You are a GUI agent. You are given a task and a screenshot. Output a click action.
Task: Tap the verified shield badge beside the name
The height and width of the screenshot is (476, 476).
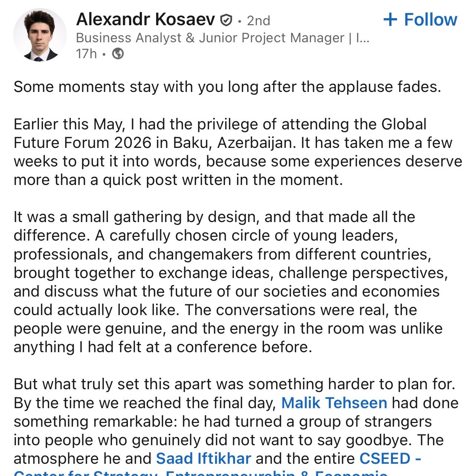click(226, 20)
